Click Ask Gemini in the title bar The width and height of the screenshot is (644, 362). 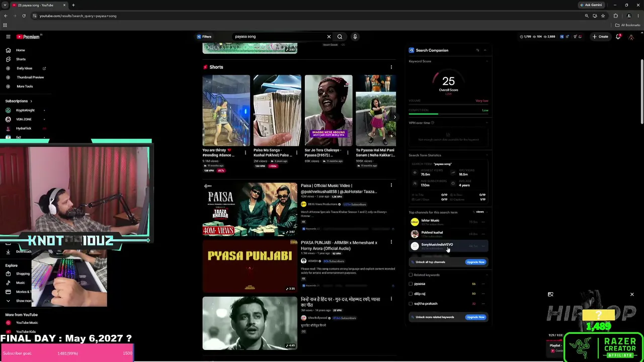click(591, 5)
